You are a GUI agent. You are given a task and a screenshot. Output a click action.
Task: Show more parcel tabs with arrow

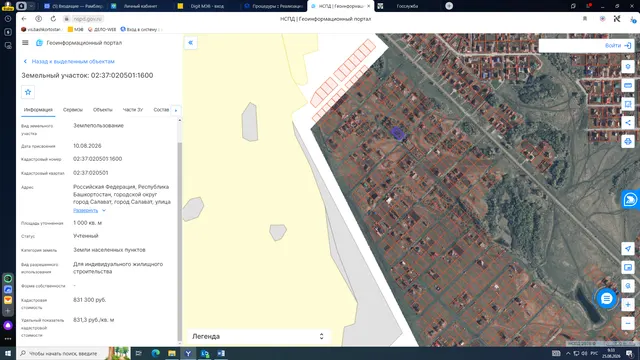click(176, 110)
